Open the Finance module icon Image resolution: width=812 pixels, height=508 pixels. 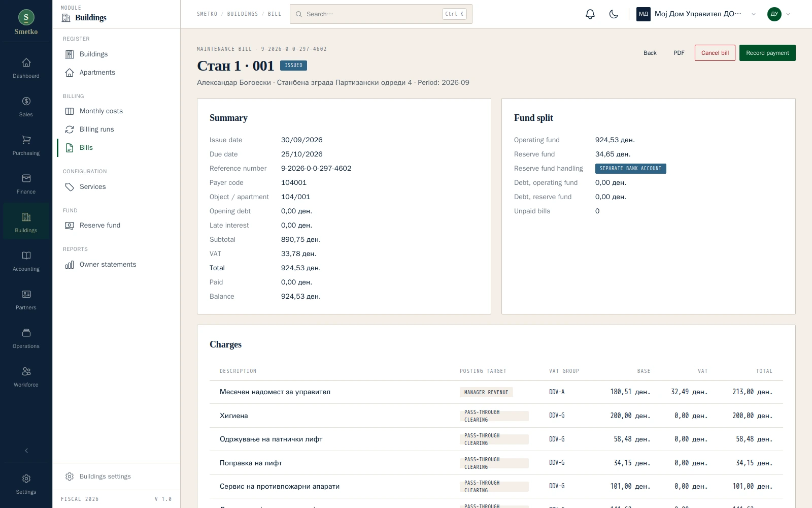pyautogui.click(x=26, y=178)
